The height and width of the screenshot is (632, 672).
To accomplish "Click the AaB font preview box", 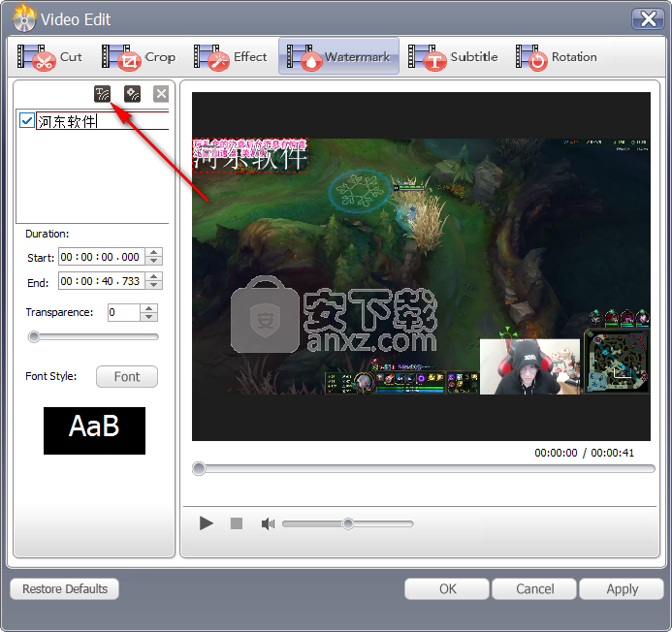I will [x=94, y=430].
